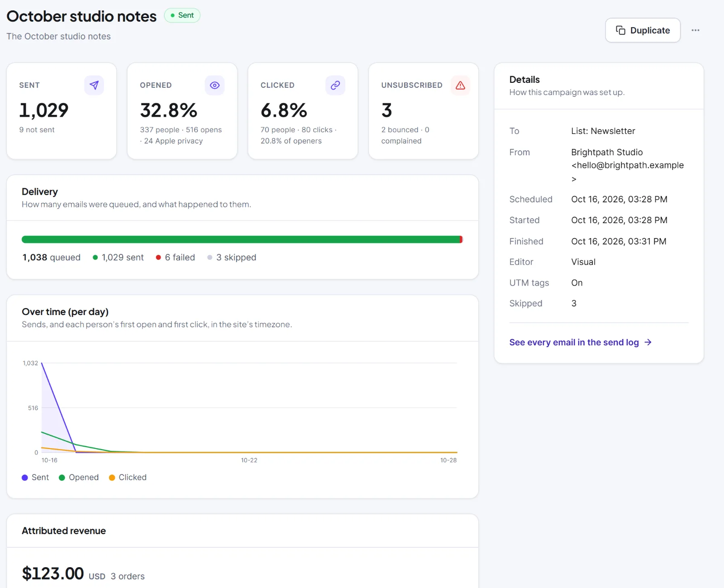Click the green Sent status badge
The image size is (724, 588).
(x=182, y=15)
